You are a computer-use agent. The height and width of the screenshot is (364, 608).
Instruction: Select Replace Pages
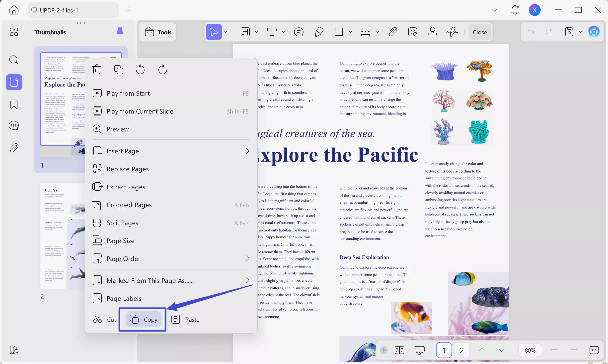click(171, 169)
